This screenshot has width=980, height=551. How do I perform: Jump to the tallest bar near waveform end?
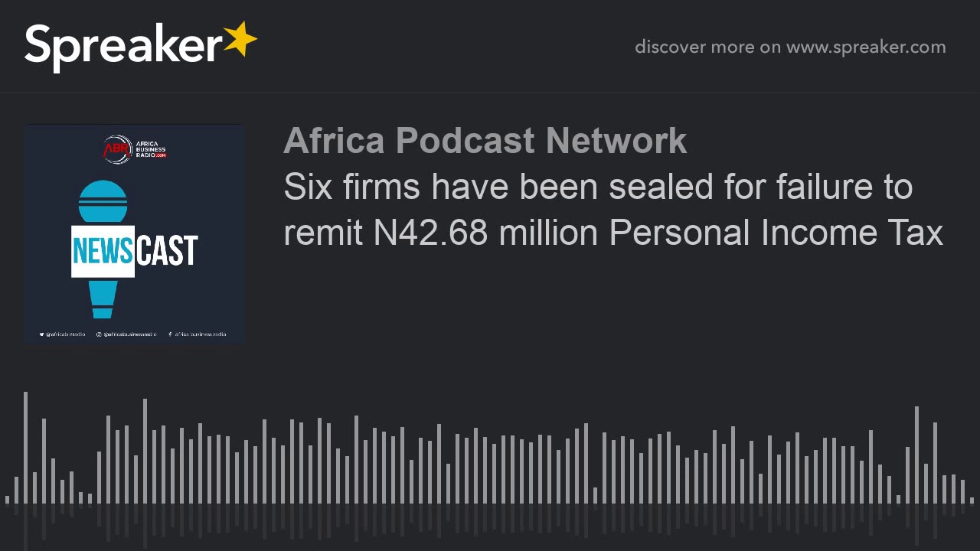[916, 455]
